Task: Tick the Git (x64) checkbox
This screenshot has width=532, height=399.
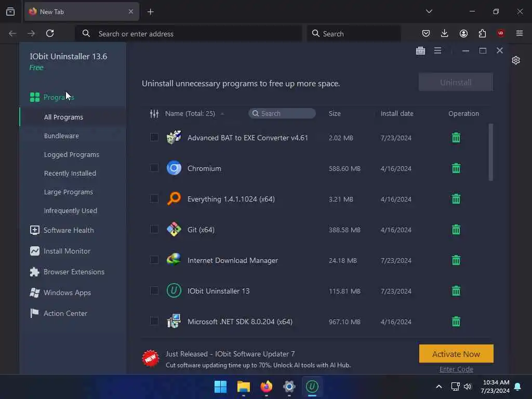Action: click(x=154, y=229)
